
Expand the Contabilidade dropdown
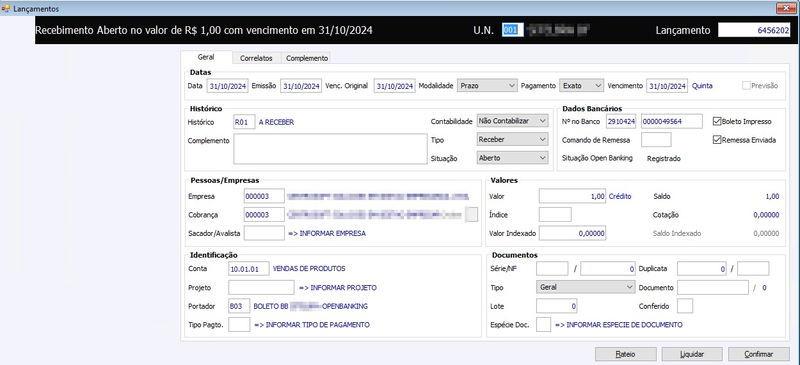pos(512,121)
